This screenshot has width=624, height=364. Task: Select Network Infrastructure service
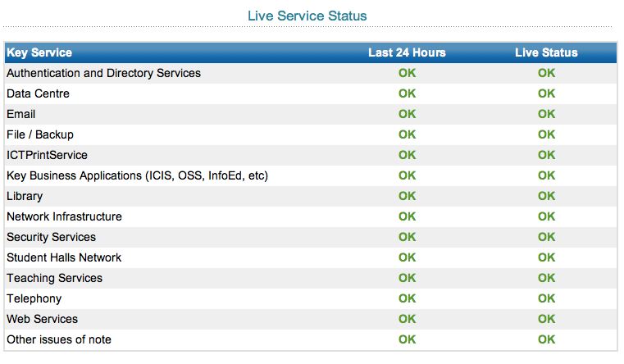tap(64, 216)
